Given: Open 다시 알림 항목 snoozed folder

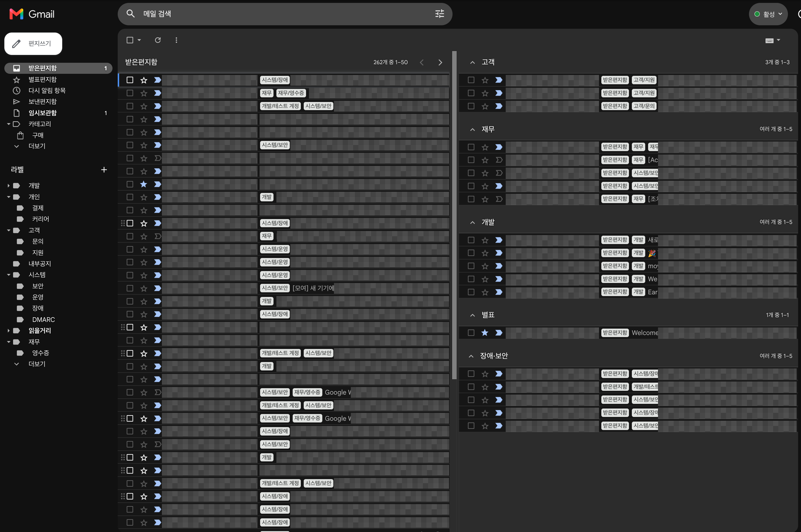Looking at the screenshot, I should pyautogui.click(x=47, y=91).
